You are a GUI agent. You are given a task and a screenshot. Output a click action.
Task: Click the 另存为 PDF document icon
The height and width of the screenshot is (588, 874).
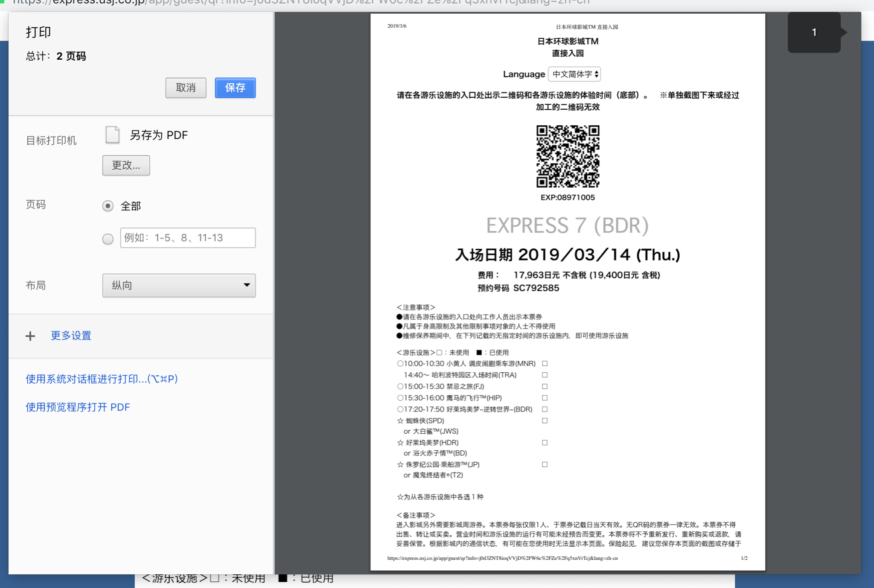coord(112,135)
